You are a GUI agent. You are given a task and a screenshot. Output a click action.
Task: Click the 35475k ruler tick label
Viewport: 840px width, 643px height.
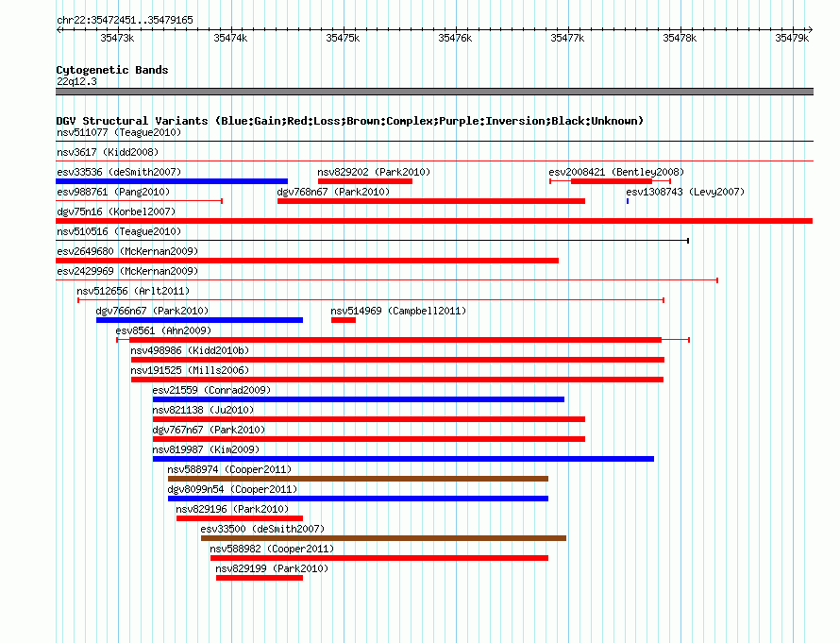pyautogui.click(x=343, y=38)
